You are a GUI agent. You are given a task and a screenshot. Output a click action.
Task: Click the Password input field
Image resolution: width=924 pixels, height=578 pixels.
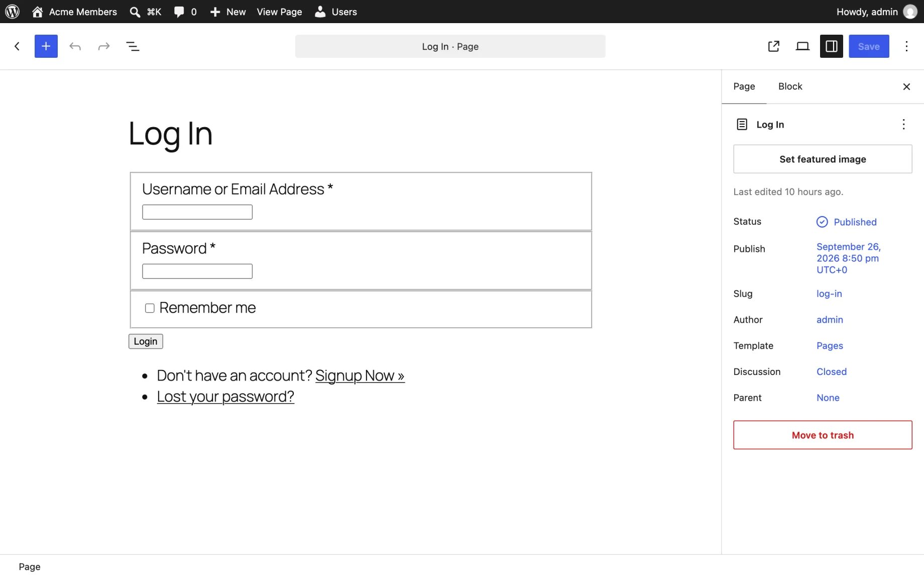click(x=197, y=271)
